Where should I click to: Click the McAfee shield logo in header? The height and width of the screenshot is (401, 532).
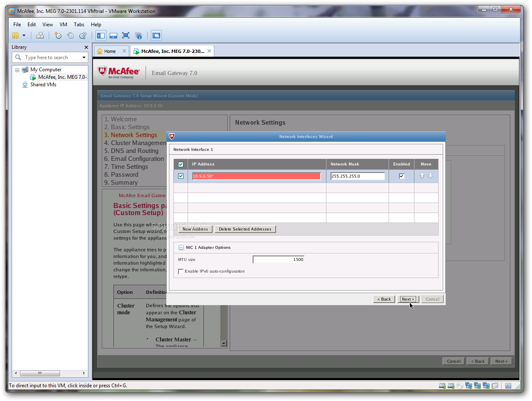pos(102,71)
